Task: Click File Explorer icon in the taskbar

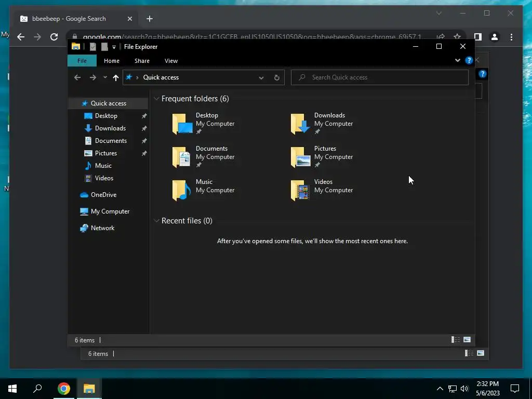Action: point(89,389)
